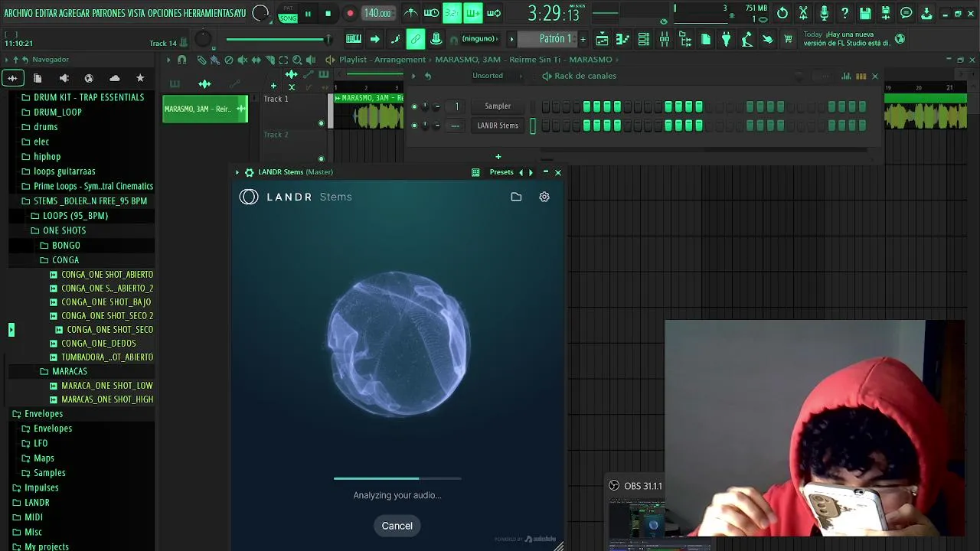Select the playlist draw pencil tool
The image size is (980, 551).
point(201,60)
